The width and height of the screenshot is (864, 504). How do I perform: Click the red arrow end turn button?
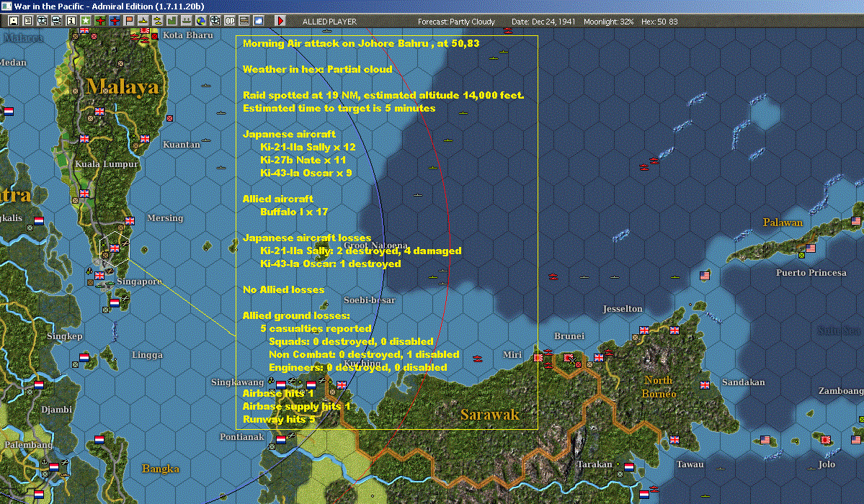[x=280, y=21]
